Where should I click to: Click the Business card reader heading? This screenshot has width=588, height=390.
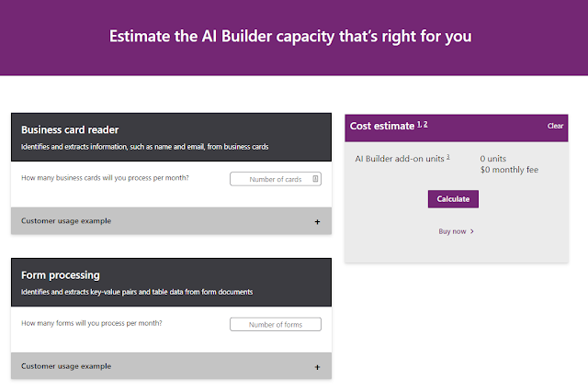click(70, 129)
